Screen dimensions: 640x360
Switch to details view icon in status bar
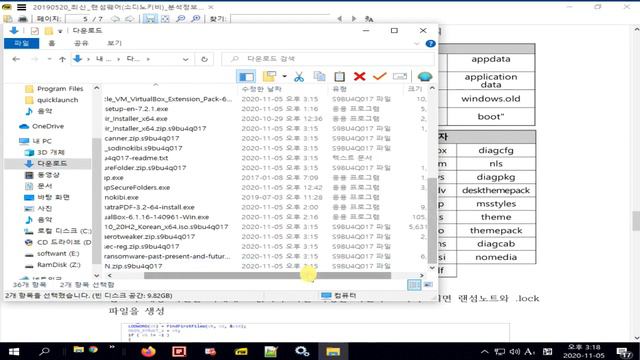point(414,284)
